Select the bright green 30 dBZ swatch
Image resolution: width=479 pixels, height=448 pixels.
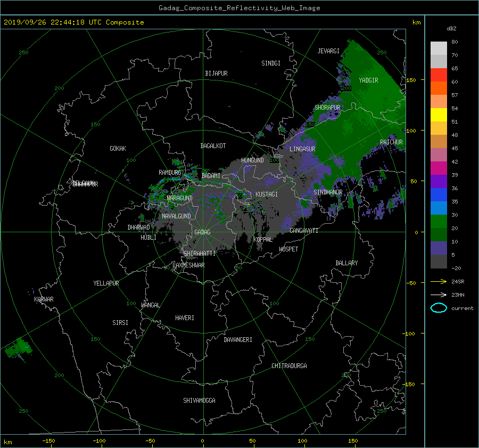pos(439,222)
